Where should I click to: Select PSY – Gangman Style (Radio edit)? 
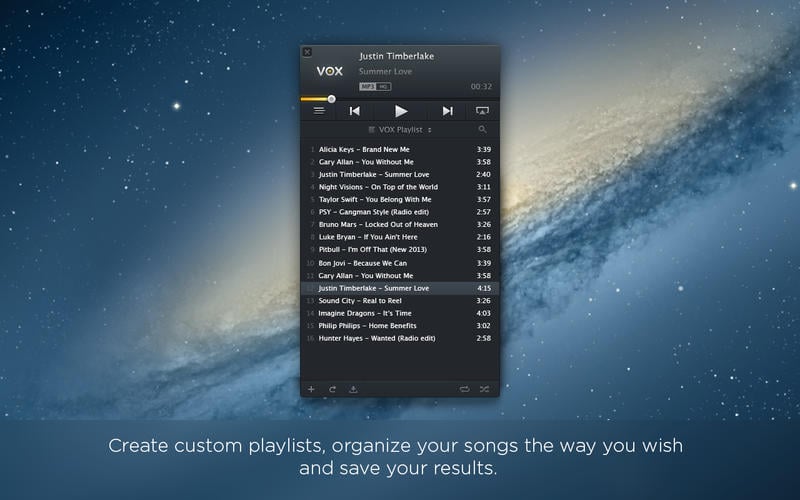(x=400, y=212)
